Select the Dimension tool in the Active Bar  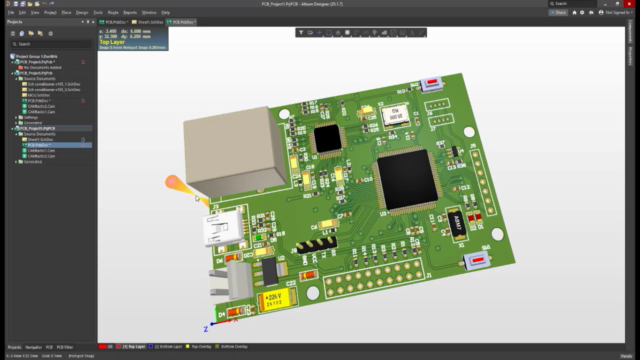[x=402, y=33]
